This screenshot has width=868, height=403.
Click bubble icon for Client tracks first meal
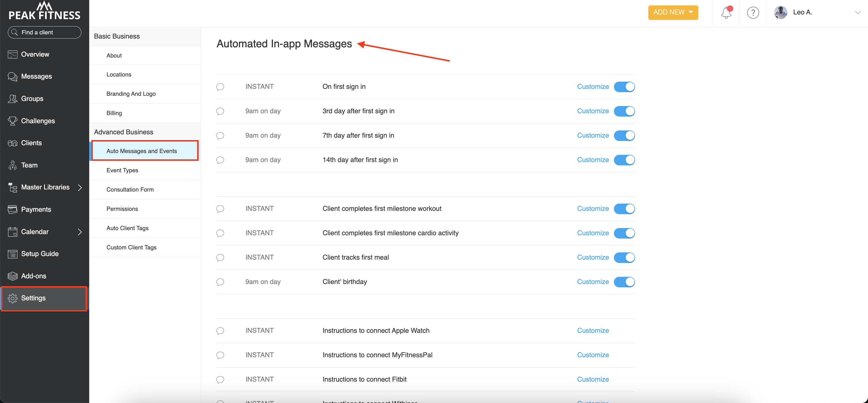tap(220, 258)
